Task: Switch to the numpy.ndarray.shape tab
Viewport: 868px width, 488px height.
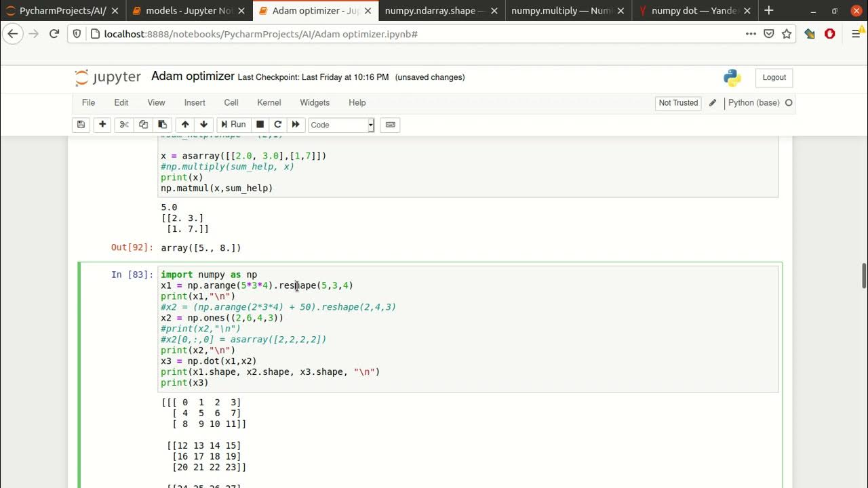Action: (x=435, y=11)
